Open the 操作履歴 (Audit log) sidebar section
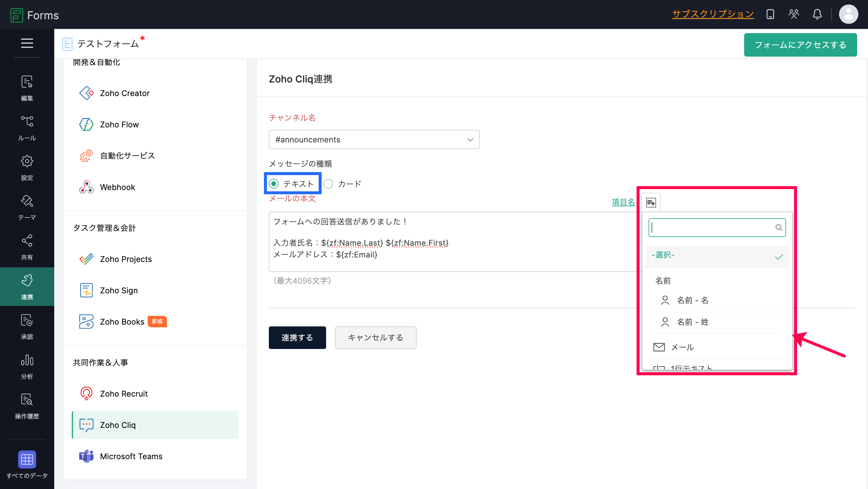 tap(27, 406)
